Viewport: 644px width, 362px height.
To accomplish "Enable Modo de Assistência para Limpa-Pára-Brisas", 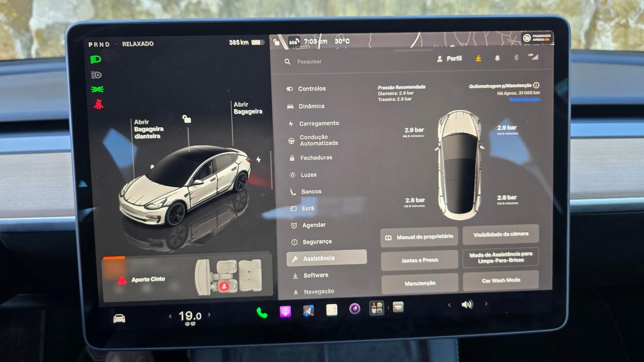I will (x=501, y=257).
